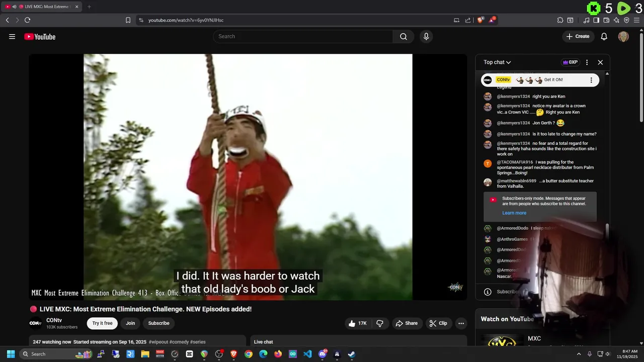Open MXC thumbnail in Watch on YouTube
Image resolution: width=644 pixels, height=362 pixels.
tap(502, 341)
